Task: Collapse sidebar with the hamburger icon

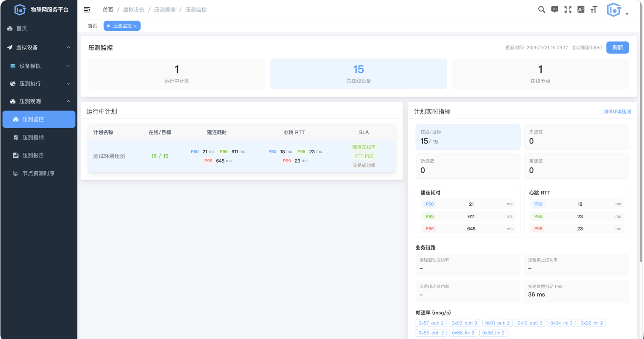Action: (87, 9)
